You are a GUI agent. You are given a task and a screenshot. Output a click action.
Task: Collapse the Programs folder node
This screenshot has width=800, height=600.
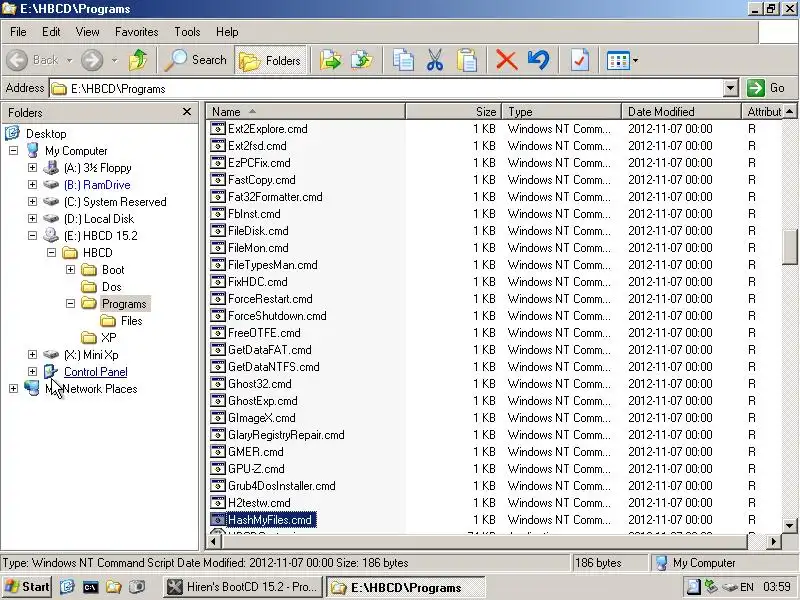tap(70, 304)
